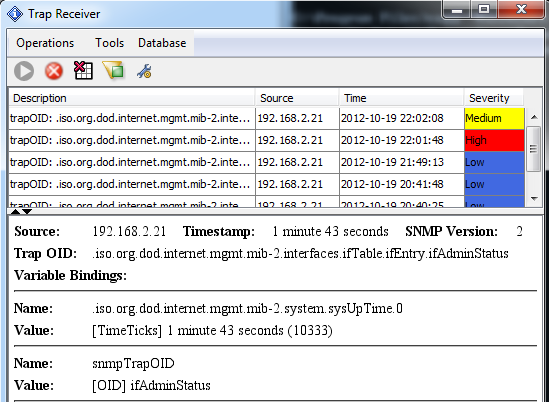Screen dimensions: 549x402
Task: Open the Operations menu
Action: (45, 43)
